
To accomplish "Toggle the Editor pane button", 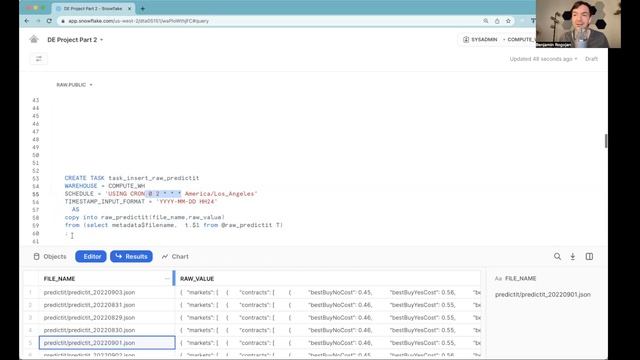I will coord(91,256).
